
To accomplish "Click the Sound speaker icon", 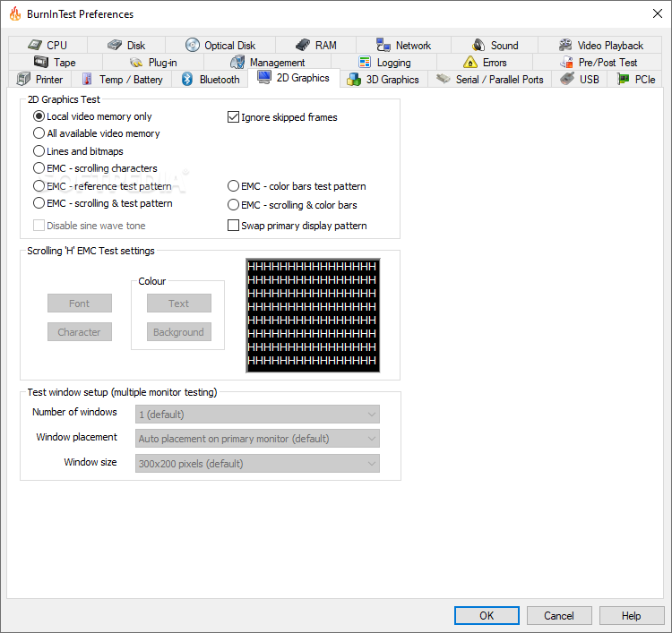I will pyautogui.click(x=478, y=45).
